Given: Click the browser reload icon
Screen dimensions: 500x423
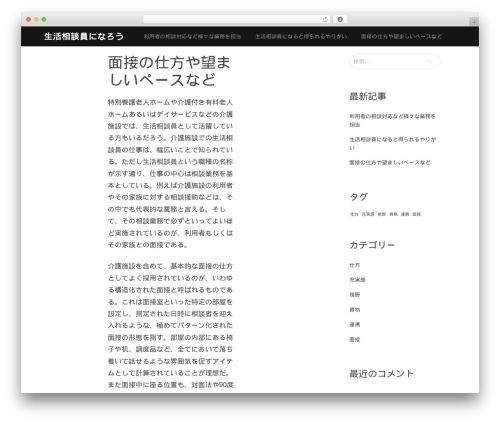Looking at the screenshot, I should point(325,19).
